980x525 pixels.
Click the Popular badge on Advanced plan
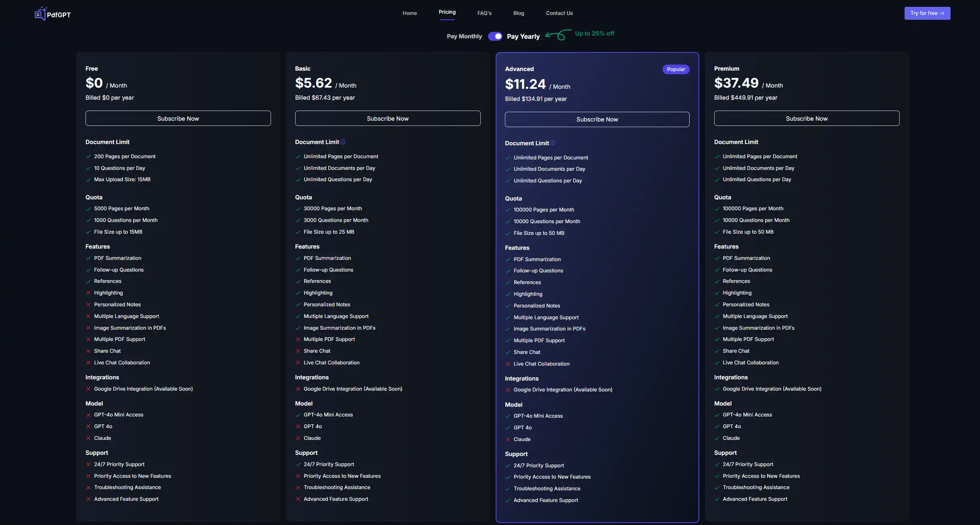point(676,69)
